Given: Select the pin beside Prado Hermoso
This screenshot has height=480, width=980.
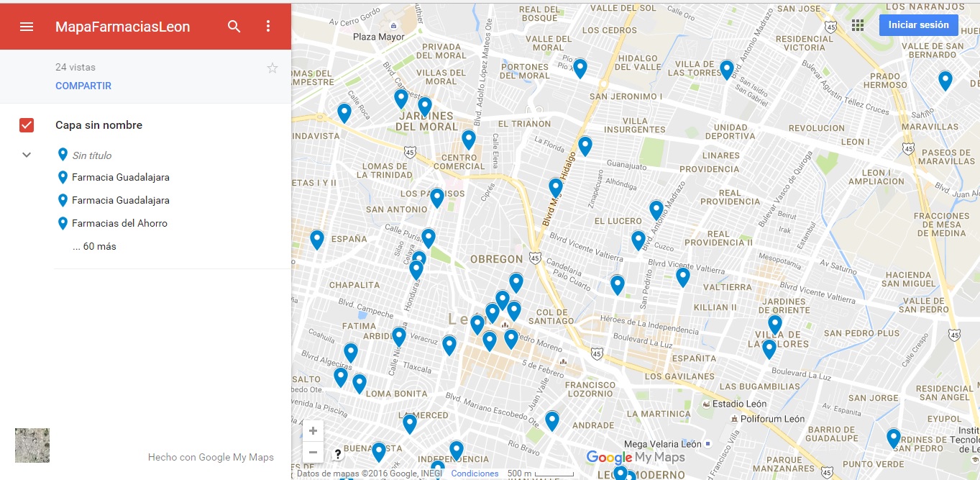Looking at the screenshot, I should point(945,81).
